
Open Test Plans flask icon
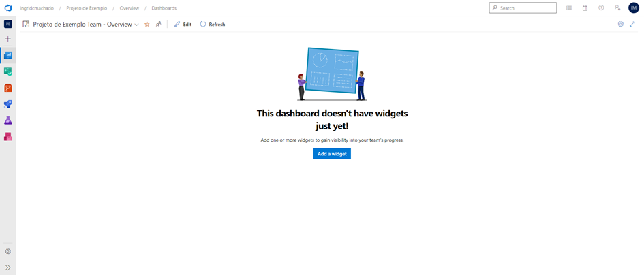(x=8, y=120)
